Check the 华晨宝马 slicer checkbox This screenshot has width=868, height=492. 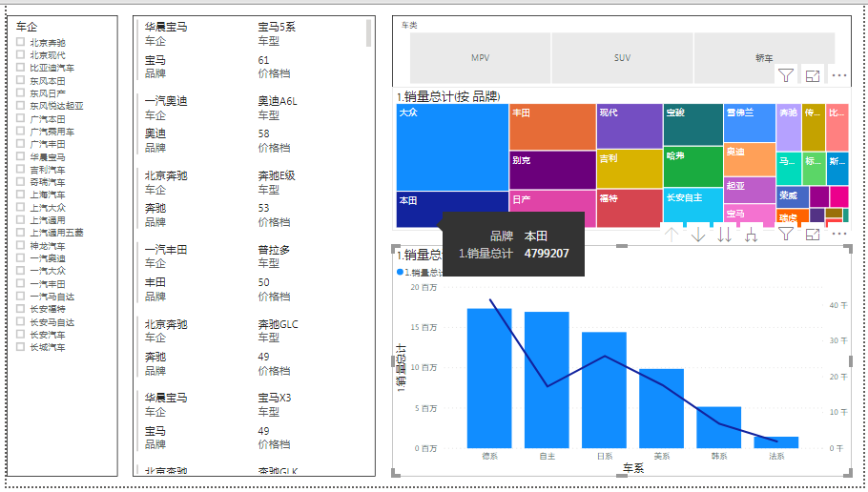click(20, 156)
